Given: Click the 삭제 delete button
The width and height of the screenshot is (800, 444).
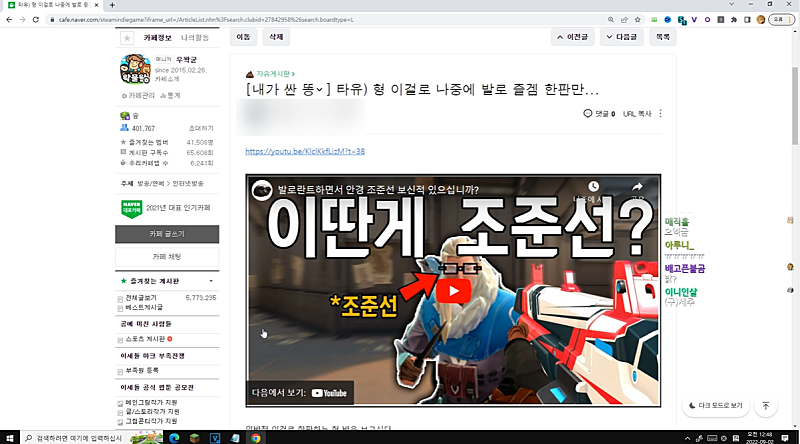Looking at the screenshot, I should coord(273,37).
